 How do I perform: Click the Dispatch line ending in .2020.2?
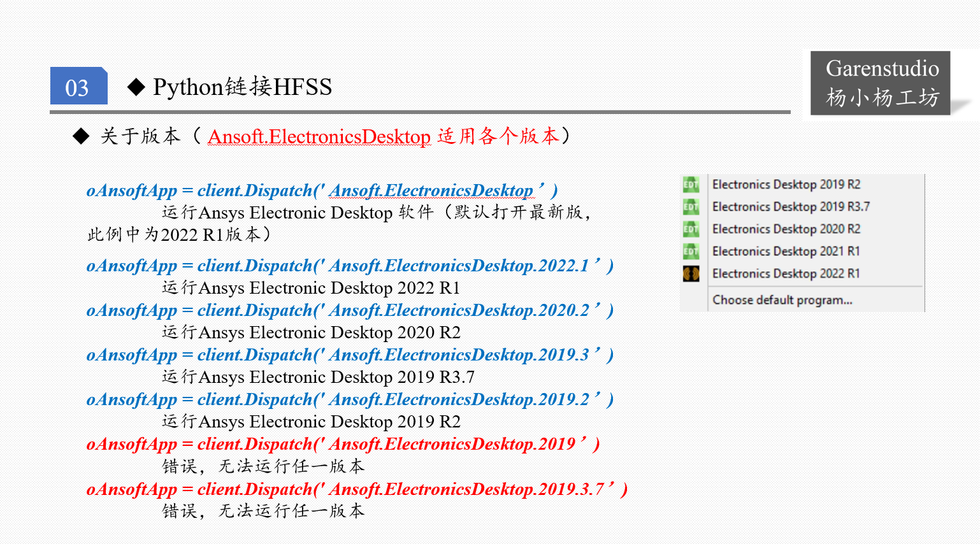[x=350, y=310]
